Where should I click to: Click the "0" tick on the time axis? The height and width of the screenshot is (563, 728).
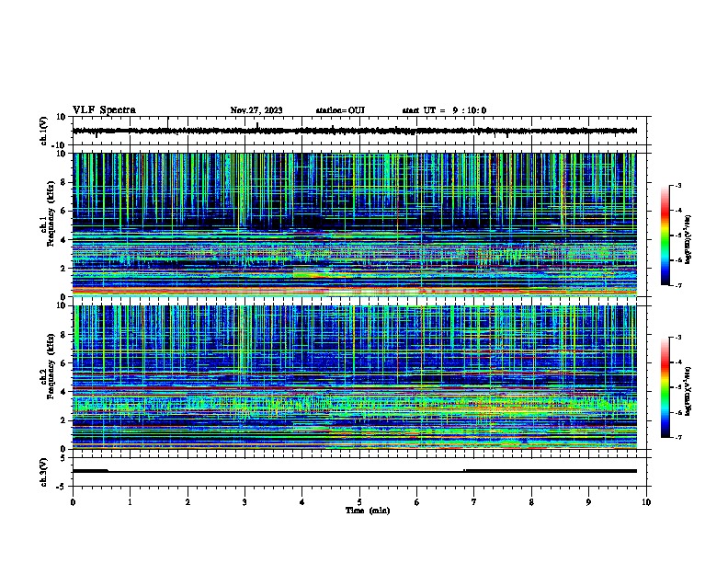pos(73,502)
